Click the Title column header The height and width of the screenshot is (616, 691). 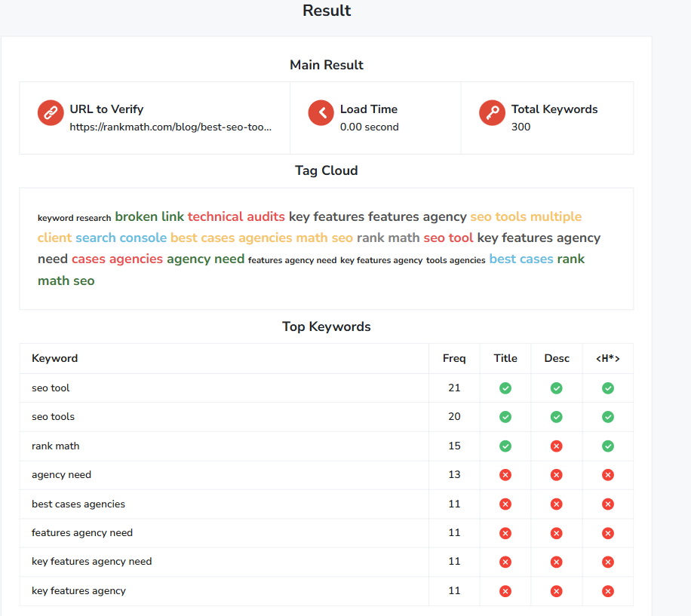tap(505, 358)
